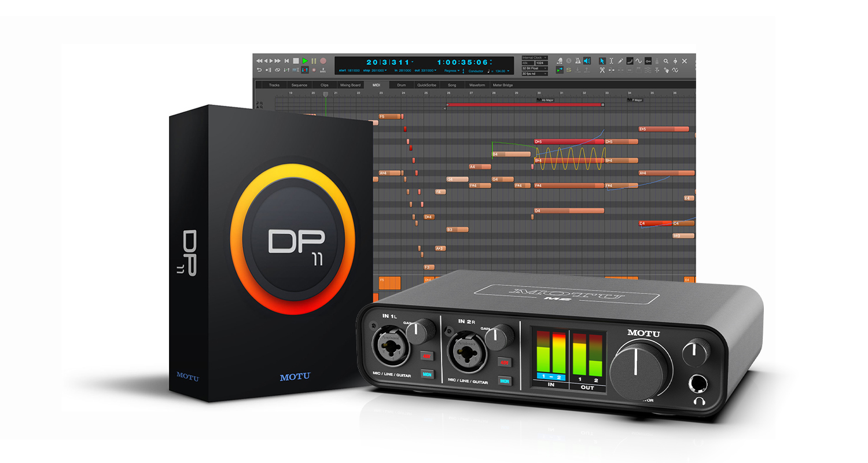Select the red D♭5 MIDI note
This screenshot has width=868, height=463.
569,141
